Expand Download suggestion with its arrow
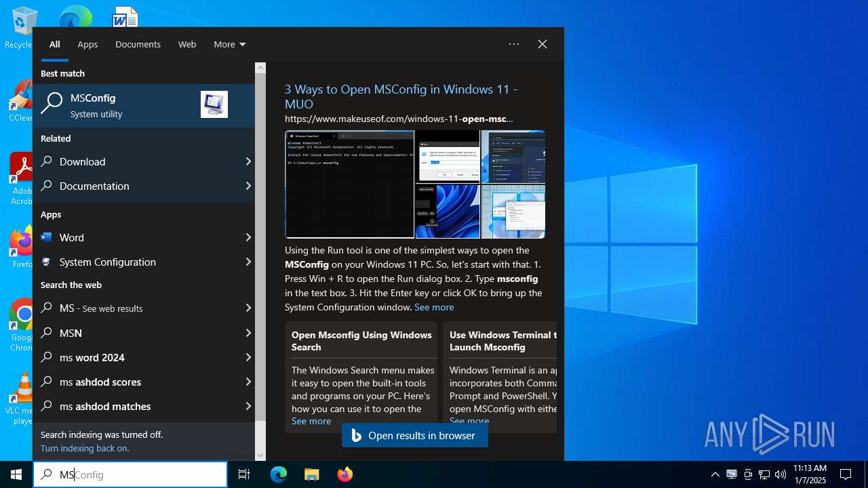This screenshot has height=488, width=868. point(248,161)
